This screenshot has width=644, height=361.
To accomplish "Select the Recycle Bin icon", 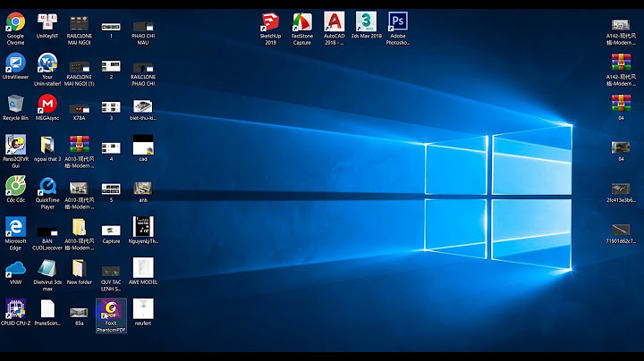I will click(15, 104).
